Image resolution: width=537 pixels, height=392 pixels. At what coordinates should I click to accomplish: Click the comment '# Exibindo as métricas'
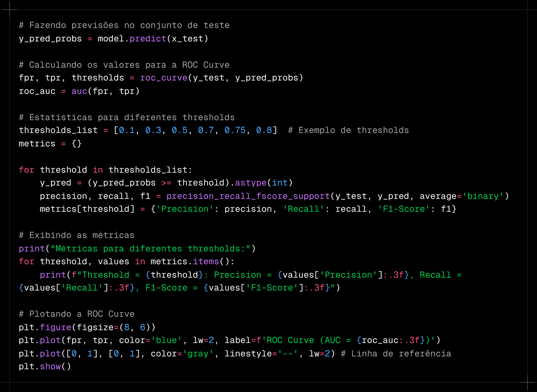click(x=77, y=235)
